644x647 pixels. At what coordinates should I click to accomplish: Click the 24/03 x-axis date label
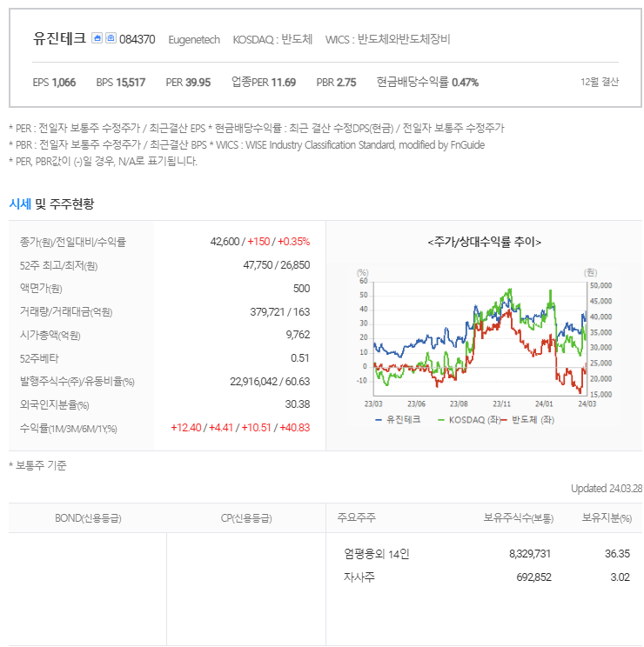(587, 404)
